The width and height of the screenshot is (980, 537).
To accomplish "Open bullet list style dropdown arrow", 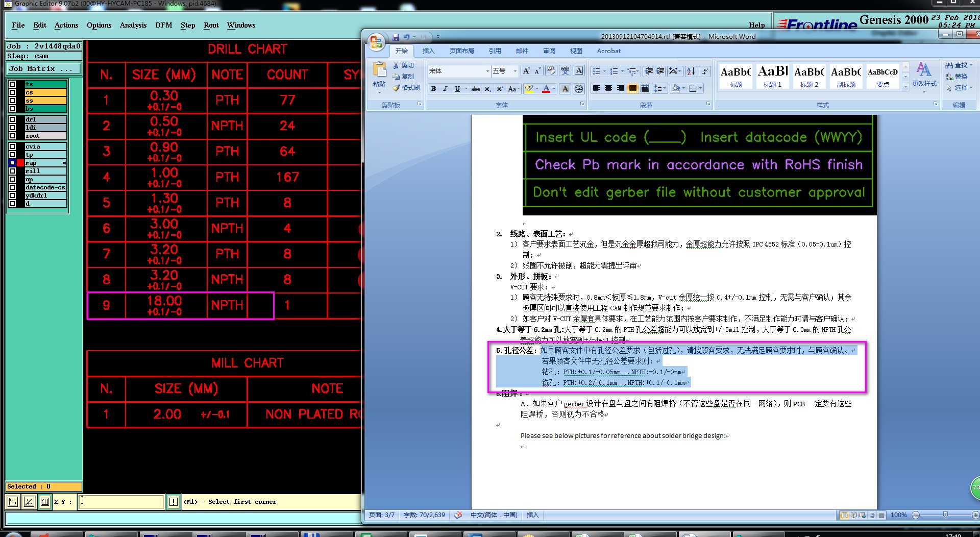I will [x=604, y=71].
